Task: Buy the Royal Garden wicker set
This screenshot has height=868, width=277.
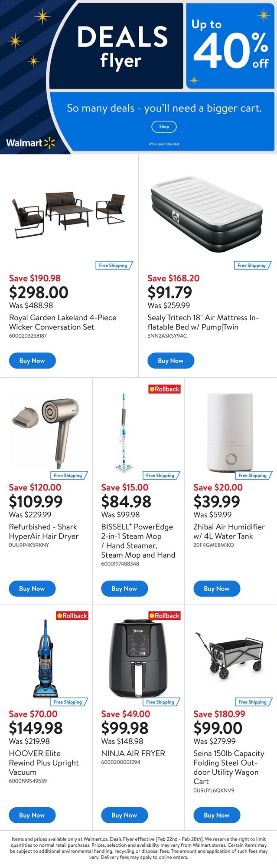Action: point(32,361)
